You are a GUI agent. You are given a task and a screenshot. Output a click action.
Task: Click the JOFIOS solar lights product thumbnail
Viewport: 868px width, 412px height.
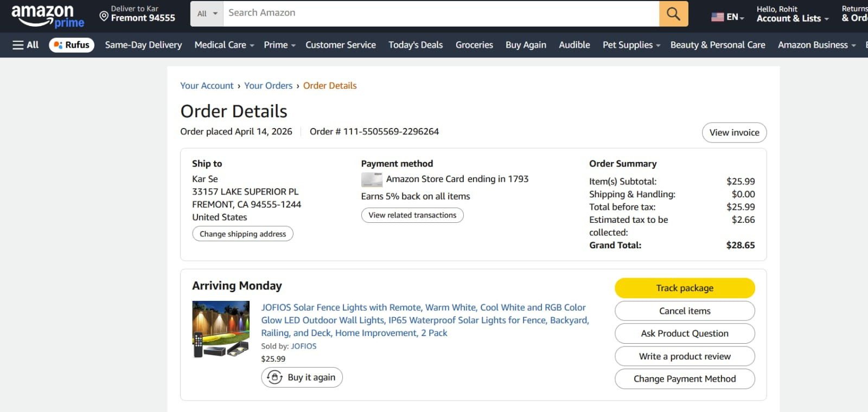221,330
